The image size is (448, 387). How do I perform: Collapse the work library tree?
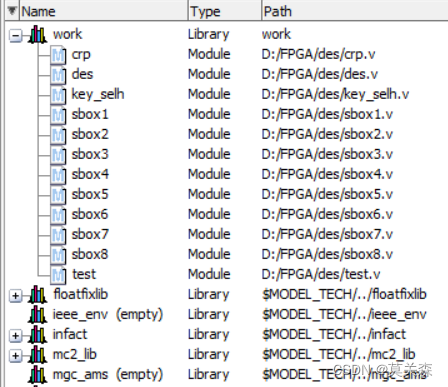coord(15,35)
